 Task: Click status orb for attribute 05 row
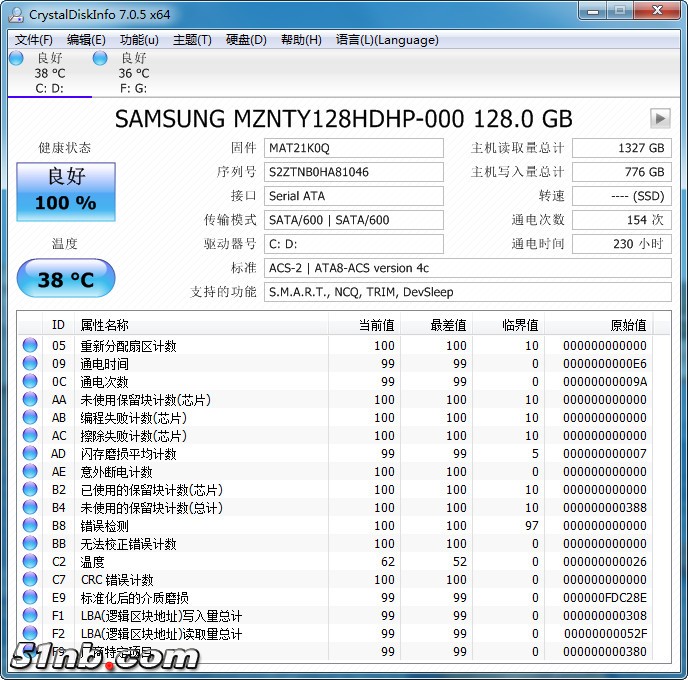click(31, 346)
